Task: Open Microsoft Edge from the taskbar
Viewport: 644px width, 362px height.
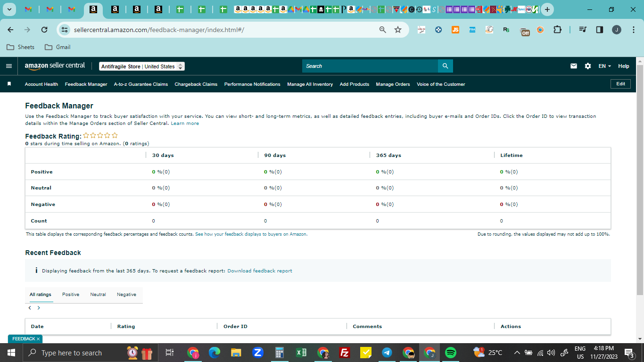Action: (x=215, y=353)
